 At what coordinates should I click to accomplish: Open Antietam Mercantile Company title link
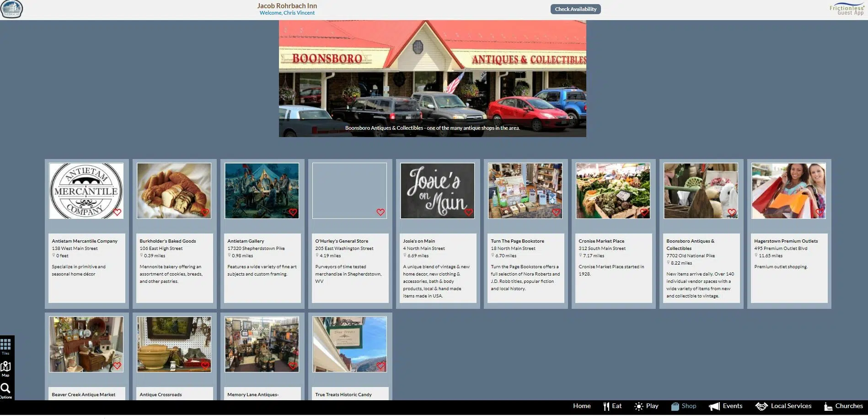[x=85, y=241]
